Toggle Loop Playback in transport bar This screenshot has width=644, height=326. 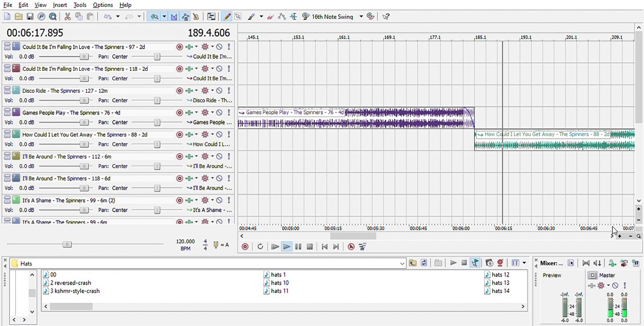(260, 247)
